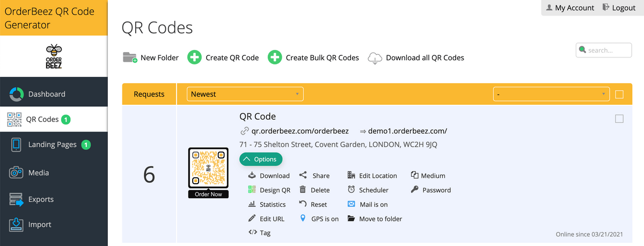Click the Order Now QR code thumbnail

(x=209, y=172)
